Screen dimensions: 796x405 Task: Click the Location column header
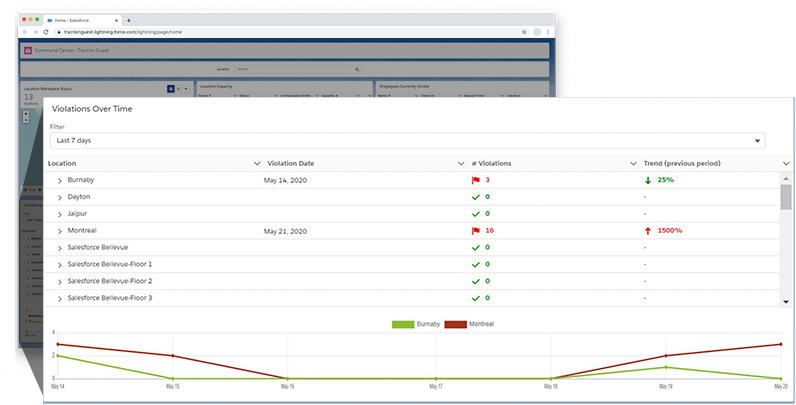click(x=62, y=163)
